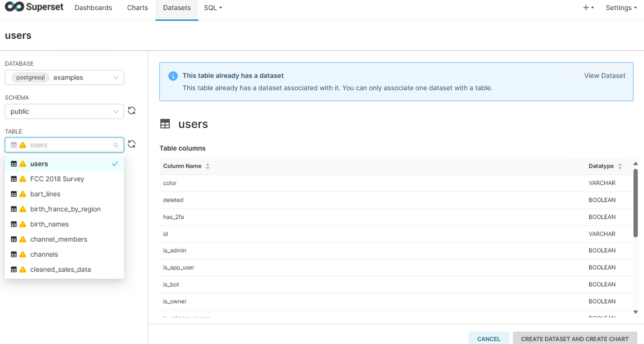Click warning icon next to bart_lines

(x=23, y=194)
